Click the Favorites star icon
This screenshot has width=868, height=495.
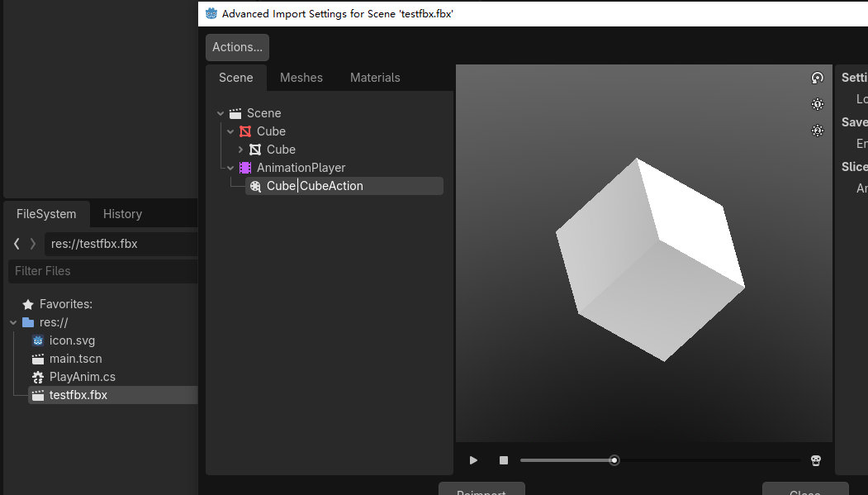pyautogui.click(x=28, y=304)
